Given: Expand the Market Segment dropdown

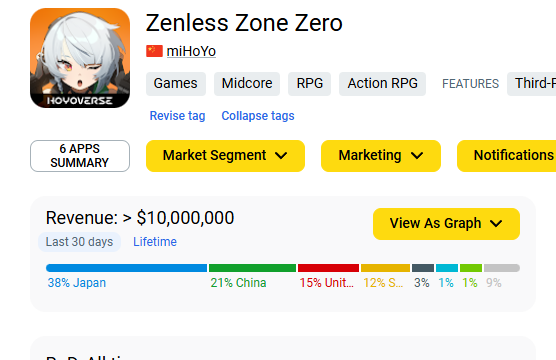Looking at the screenshot, I should coord(225,156).
